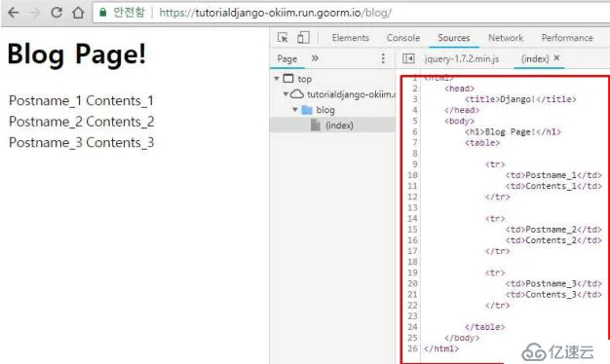The image size is (610, 364).
Task: Open the navigator three-dot menu
Action: 383,58
